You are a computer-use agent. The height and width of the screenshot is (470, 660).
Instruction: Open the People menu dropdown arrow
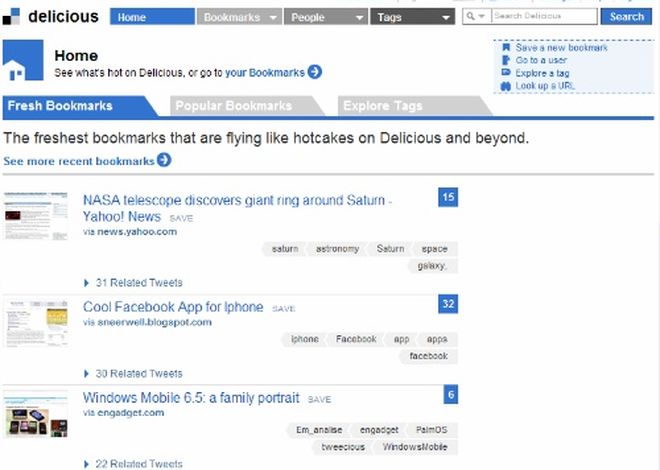pyautogui.click(x=359, y=18)
